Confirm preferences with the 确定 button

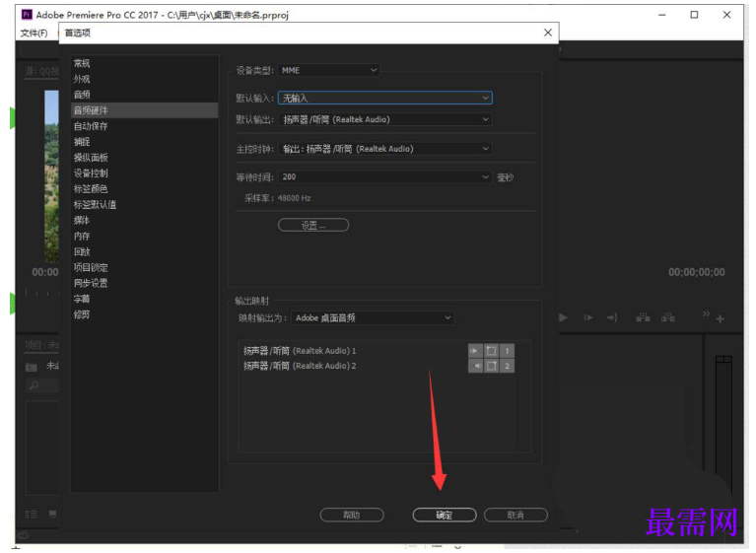tap(445, 515)
